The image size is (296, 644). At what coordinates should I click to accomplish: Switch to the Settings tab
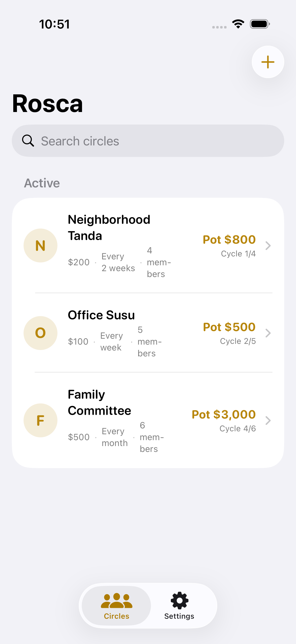(179, 605)
